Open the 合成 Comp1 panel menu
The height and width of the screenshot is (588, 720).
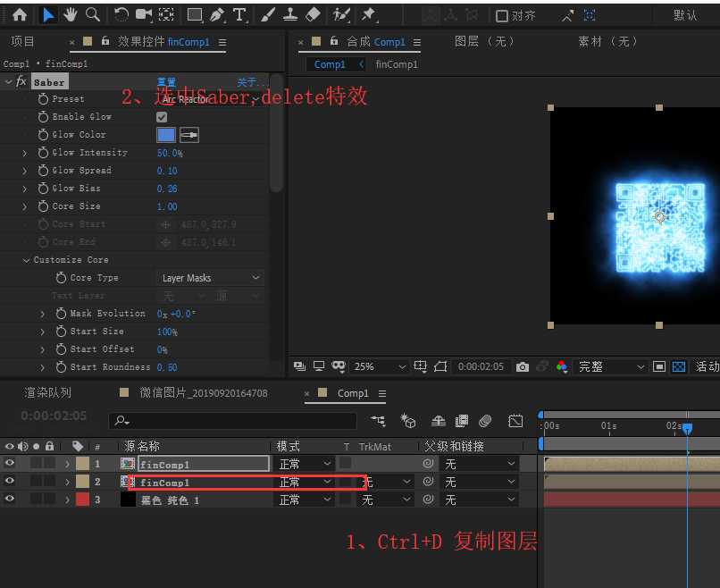(417, 43)
